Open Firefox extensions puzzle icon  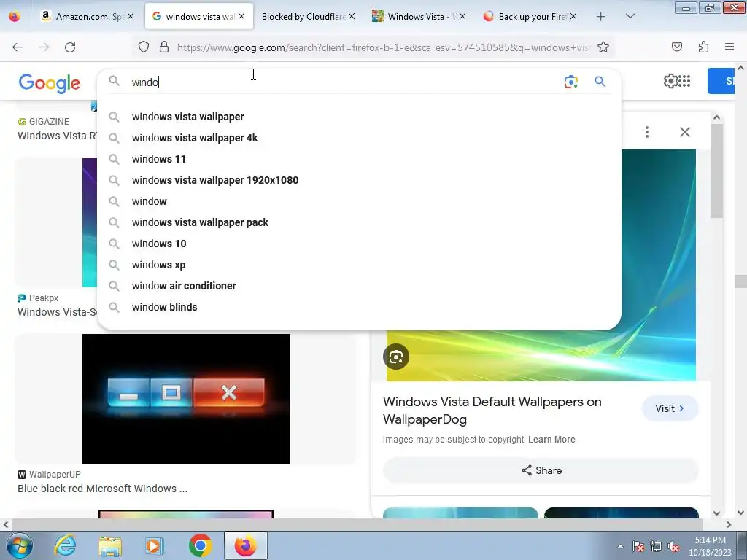(703, 47)
